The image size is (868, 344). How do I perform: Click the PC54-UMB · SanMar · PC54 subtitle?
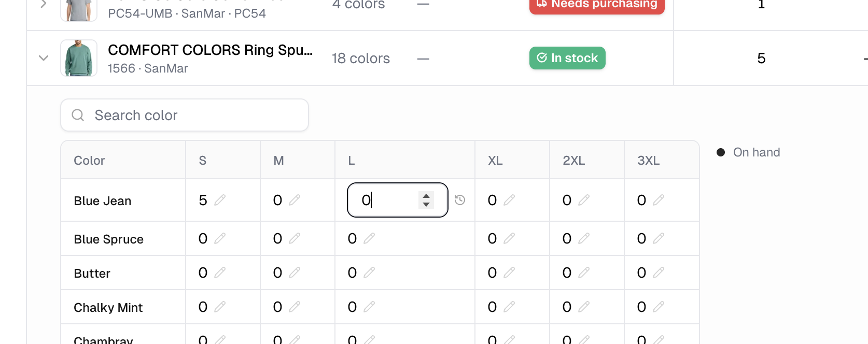(187, 13)
